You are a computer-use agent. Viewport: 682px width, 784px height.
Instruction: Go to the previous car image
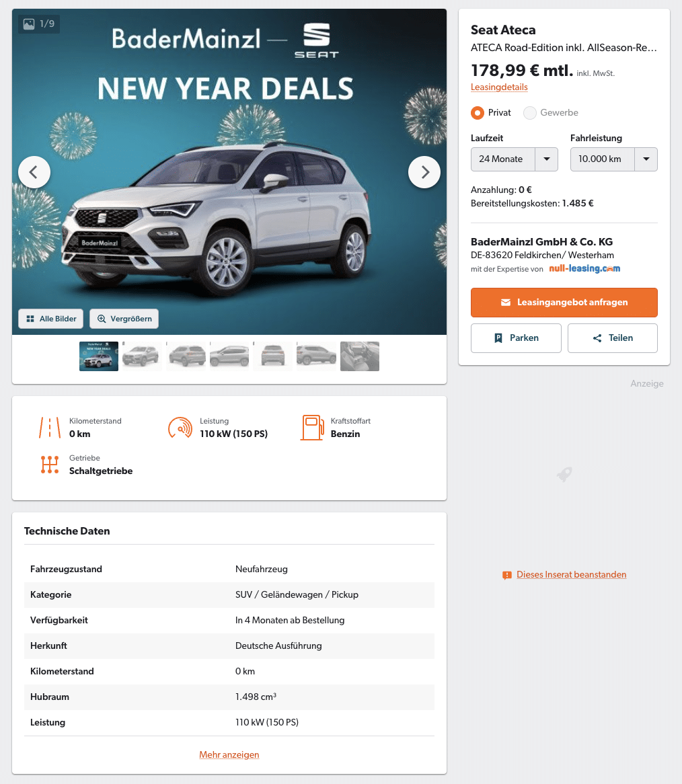pos(34,173)
